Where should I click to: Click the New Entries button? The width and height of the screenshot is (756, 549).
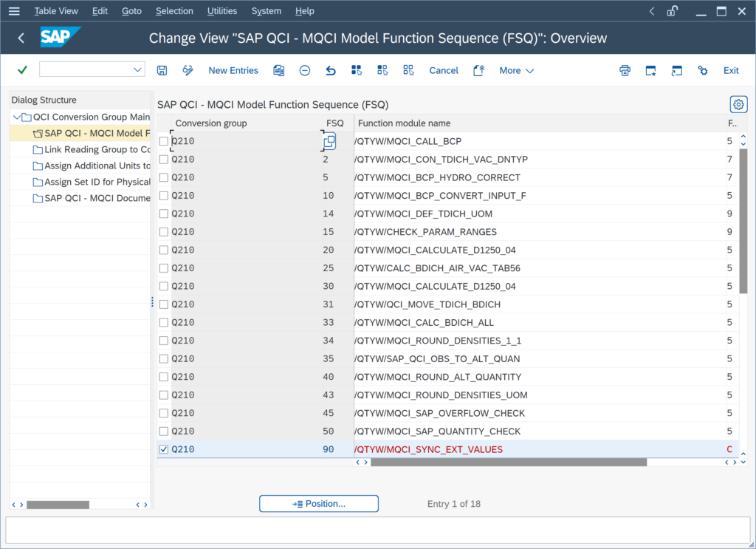click(233, 70)
